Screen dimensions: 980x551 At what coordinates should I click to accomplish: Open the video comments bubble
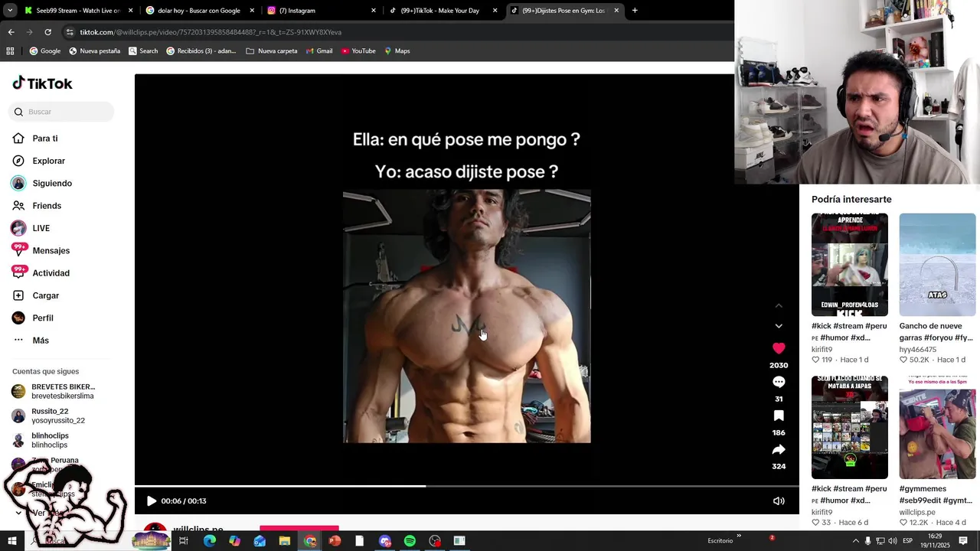tap(779, 382)
